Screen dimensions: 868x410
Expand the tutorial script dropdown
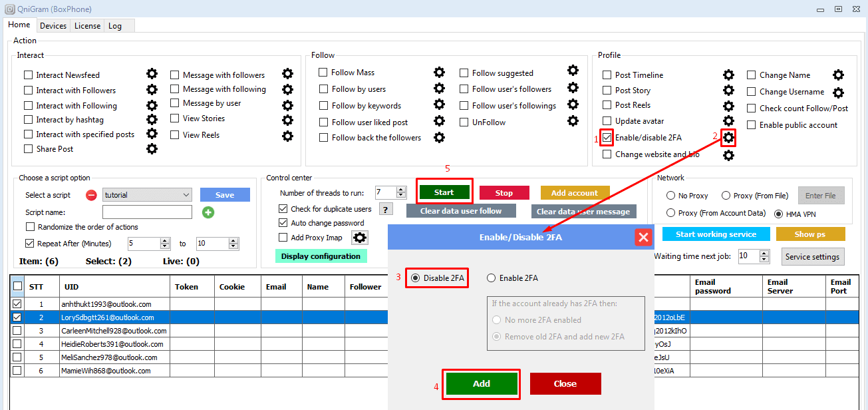186,195
